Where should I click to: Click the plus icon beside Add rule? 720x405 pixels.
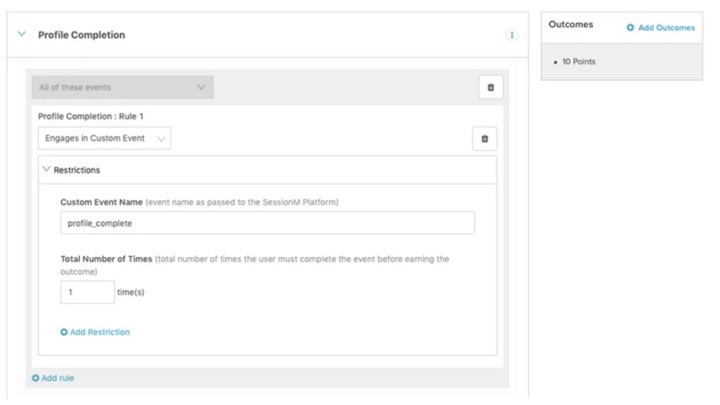tap(36, 378)
